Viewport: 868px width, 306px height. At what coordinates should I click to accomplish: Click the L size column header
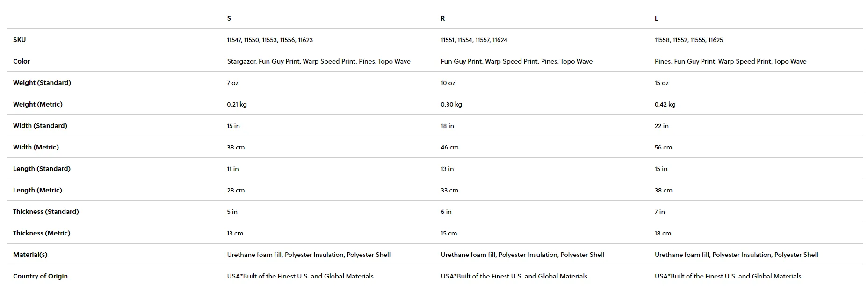pos(656,18)
